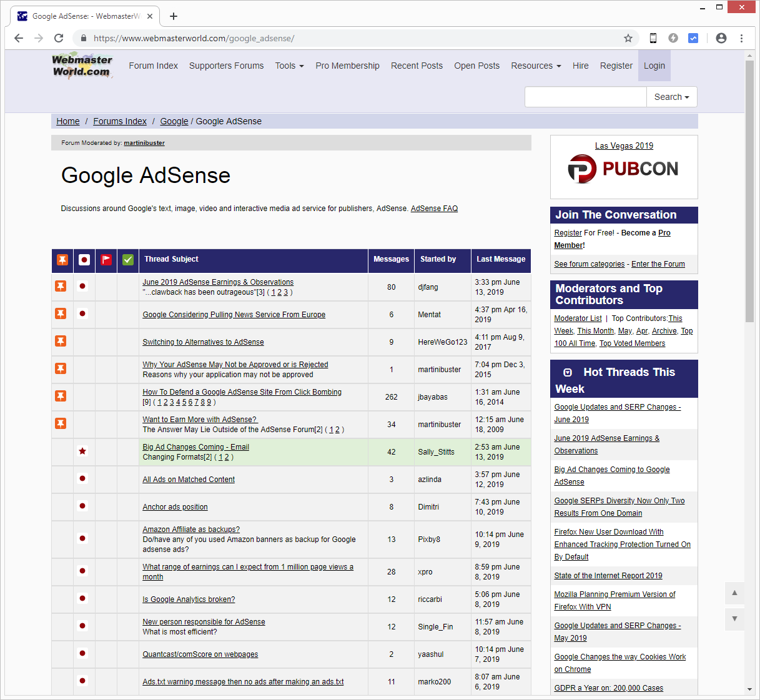This screenshot has width=760, height=700.
Task: Open the Search dropdown button
Action: click(x=672, y=97)
